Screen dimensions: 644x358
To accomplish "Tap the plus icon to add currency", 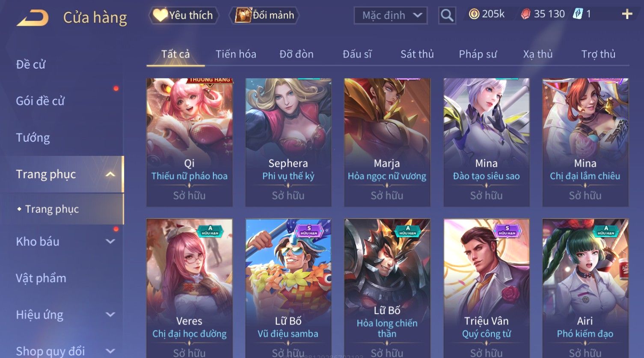I will pyautogui.click(x=627, y=15).
